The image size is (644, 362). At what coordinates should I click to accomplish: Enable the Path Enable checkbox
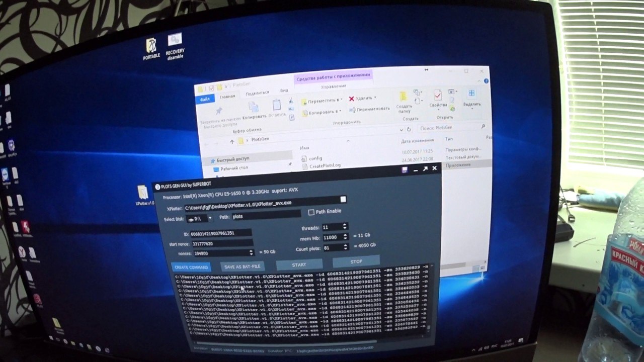(x=311, y=212)
